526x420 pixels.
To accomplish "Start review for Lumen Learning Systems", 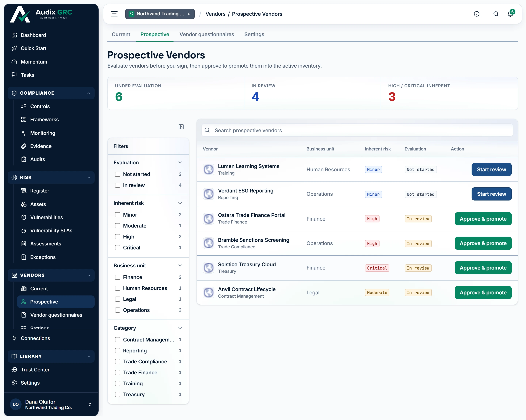I will [491, 169].
